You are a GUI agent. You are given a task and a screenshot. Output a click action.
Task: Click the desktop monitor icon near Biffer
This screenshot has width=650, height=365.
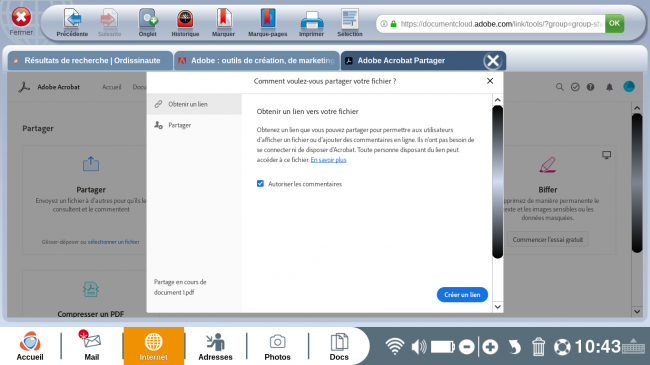point(606,155)
